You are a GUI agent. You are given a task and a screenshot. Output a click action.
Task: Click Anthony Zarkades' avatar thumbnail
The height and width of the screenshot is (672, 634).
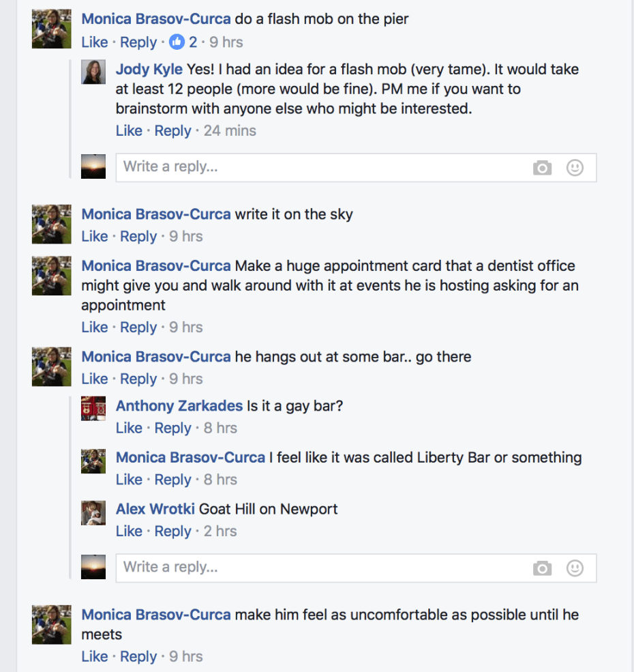[x=93, y=408]
